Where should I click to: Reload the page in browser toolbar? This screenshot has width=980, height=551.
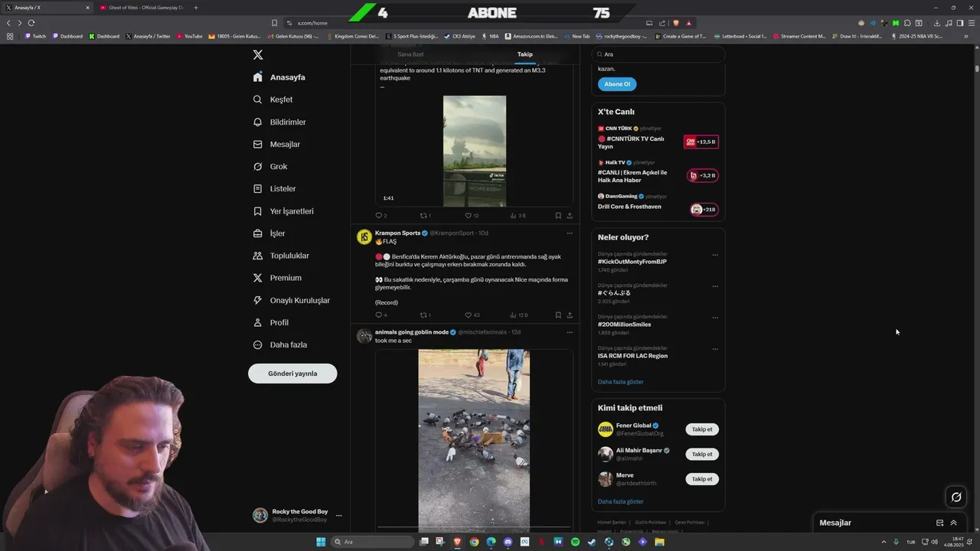pos(31,23)
